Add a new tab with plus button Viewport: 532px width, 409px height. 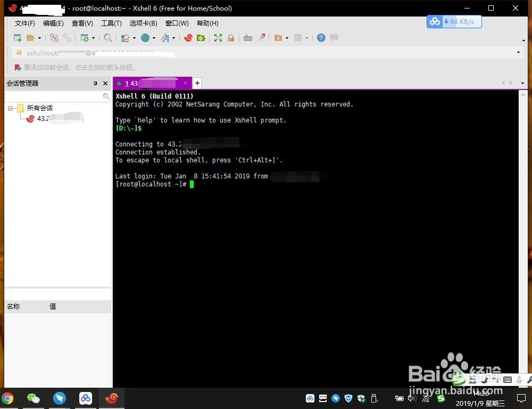click(x=197, y=83)
